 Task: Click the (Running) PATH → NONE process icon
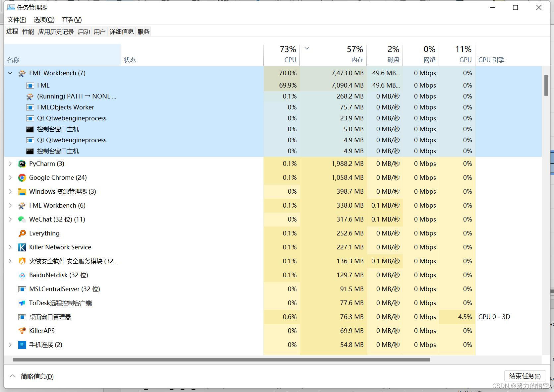point(30,97)
